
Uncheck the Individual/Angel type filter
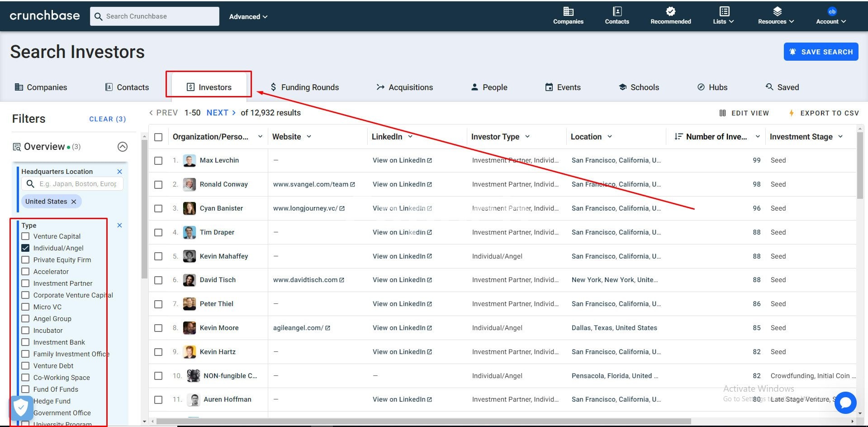(x=25, y=248)
